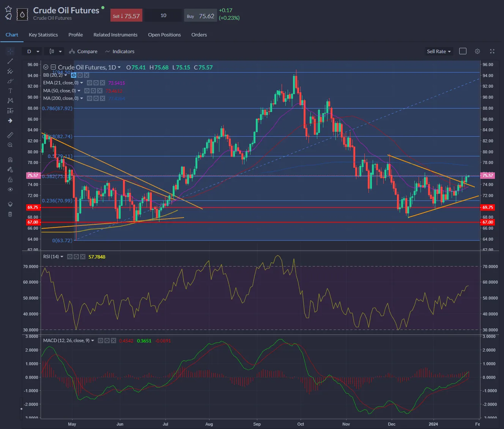Open settings for RSI (14) indicator
Image resolution: width=504 pixels, height=429 pixels.
coord(76,257)
